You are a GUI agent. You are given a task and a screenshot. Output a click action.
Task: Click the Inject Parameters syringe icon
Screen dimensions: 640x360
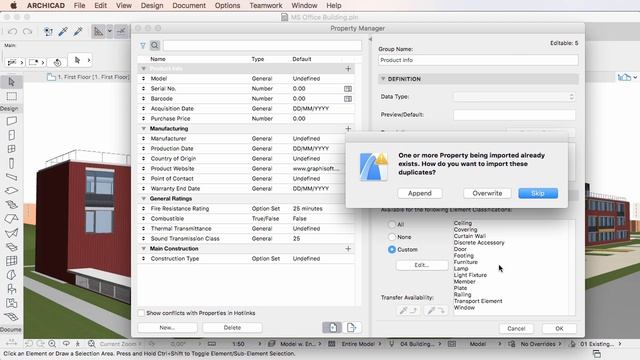click(78, 31)
